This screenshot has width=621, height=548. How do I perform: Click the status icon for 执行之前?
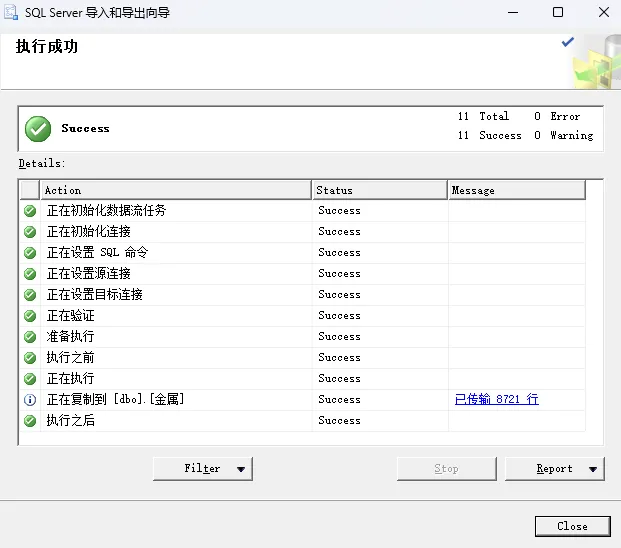[x=30, y=358]
